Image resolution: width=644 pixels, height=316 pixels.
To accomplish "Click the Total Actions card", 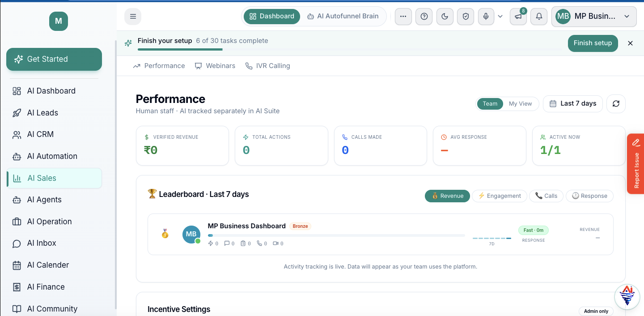I will [281, 146].
